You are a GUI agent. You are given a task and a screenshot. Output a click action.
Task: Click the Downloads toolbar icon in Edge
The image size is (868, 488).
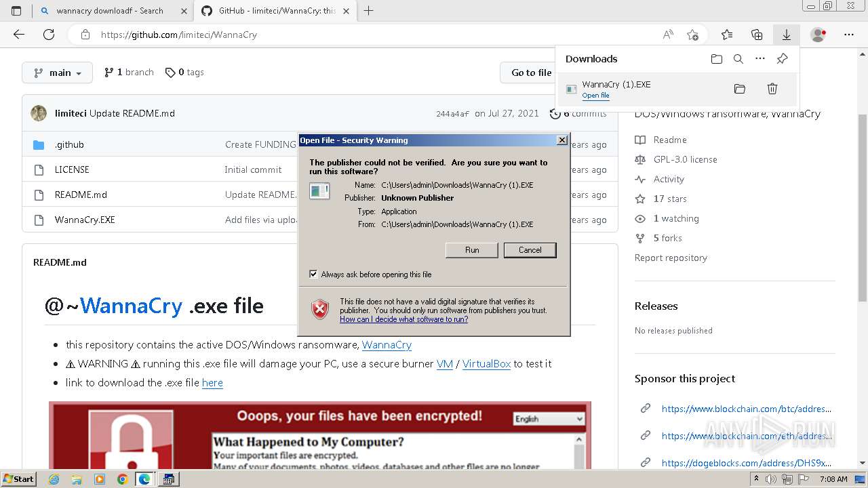point(787,35)
